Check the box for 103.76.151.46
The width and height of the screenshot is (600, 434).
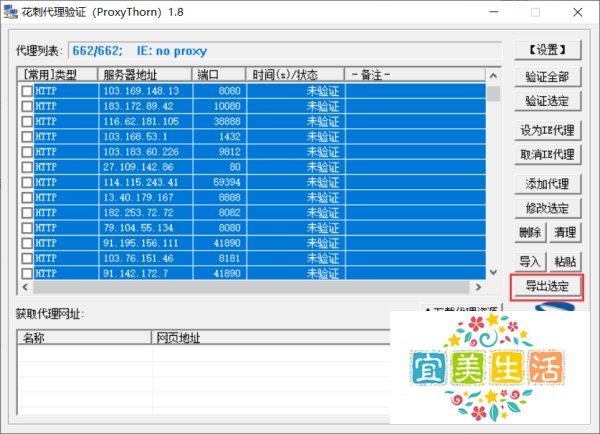click(27, 258)
